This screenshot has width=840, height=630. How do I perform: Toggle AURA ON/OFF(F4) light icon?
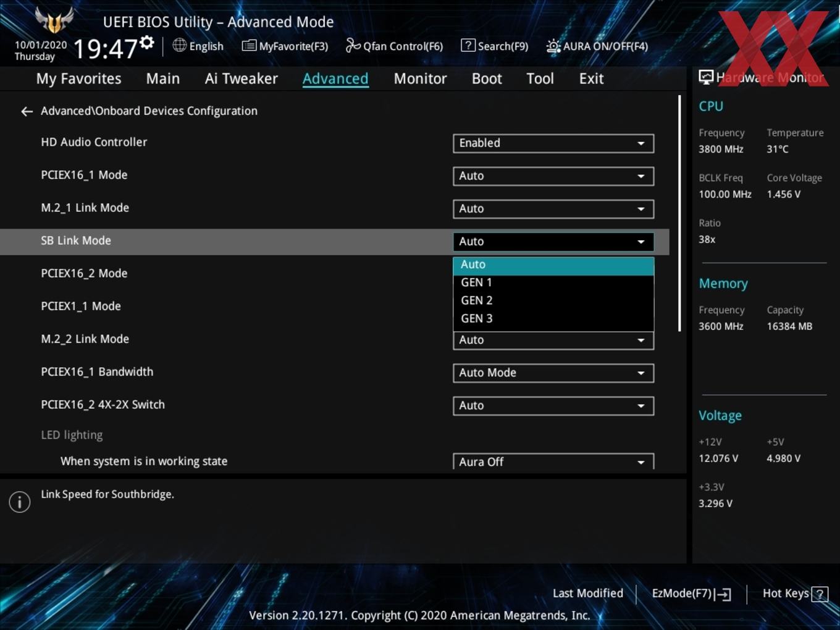[553, 46]
